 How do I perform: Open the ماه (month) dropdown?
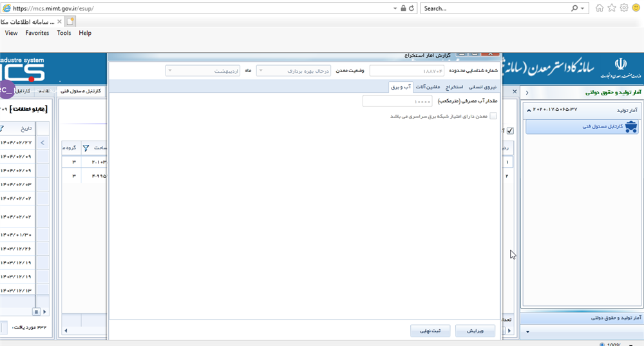click(x=204, y=70)
